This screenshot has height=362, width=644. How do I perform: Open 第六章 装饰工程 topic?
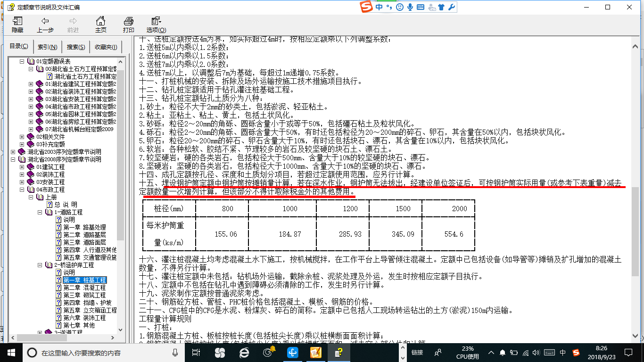coord(85,318)
